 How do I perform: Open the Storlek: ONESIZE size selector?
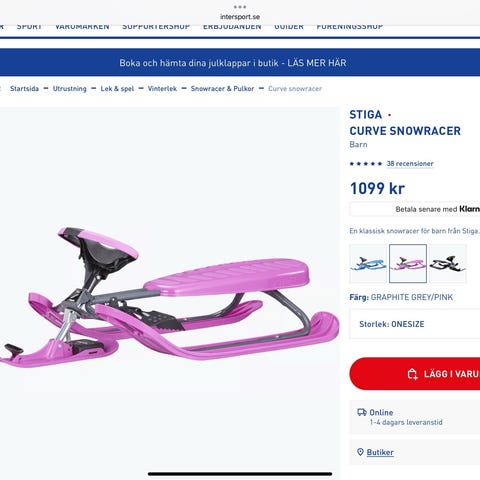(415, 324)
